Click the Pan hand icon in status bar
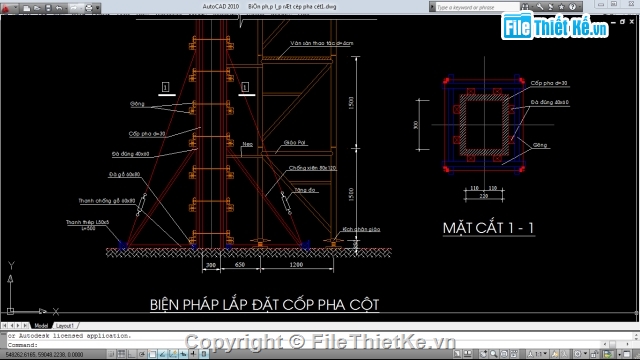 [483, 354]
